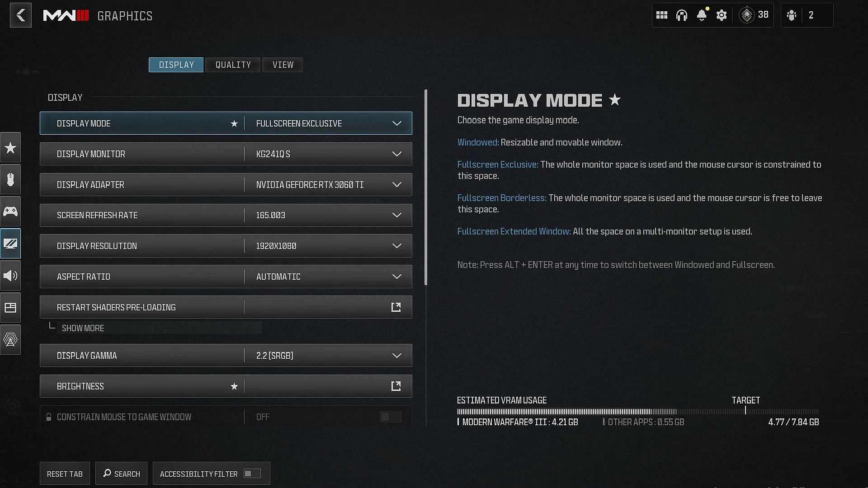Click RESET TAB to restore defaults
Screen dimensions: 868x488
(x=64, y=473)
